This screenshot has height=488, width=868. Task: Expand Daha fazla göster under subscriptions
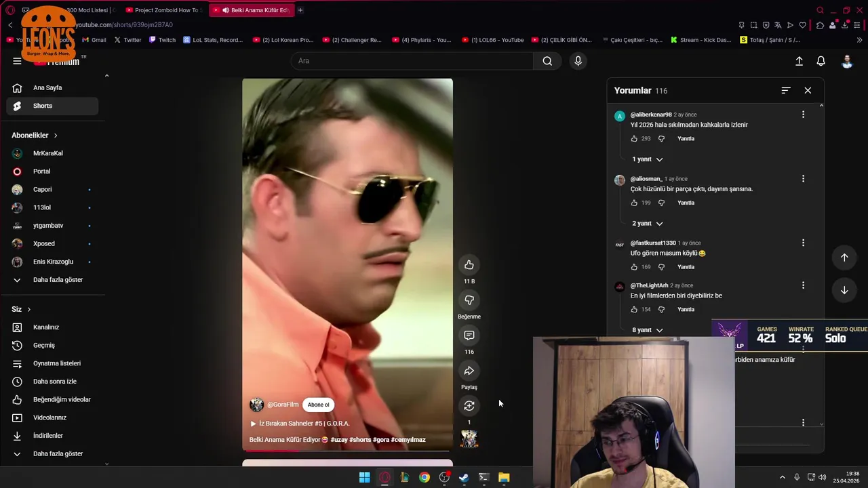coord(52,279)
